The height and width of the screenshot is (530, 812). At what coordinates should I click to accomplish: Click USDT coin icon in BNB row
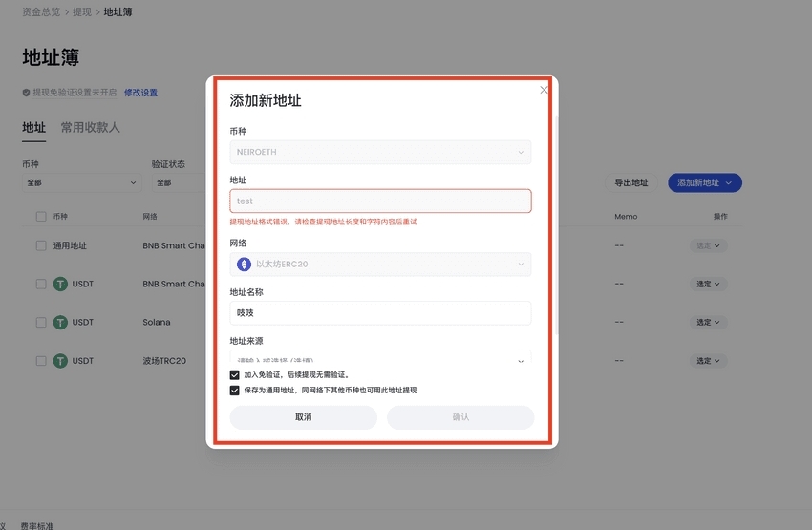click(60, 284)
